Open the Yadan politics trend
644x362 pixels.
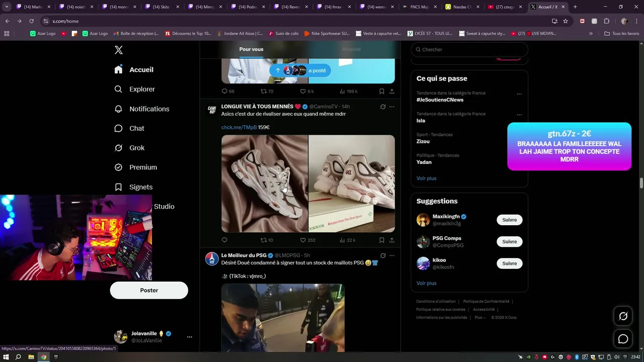click(424, 162)
